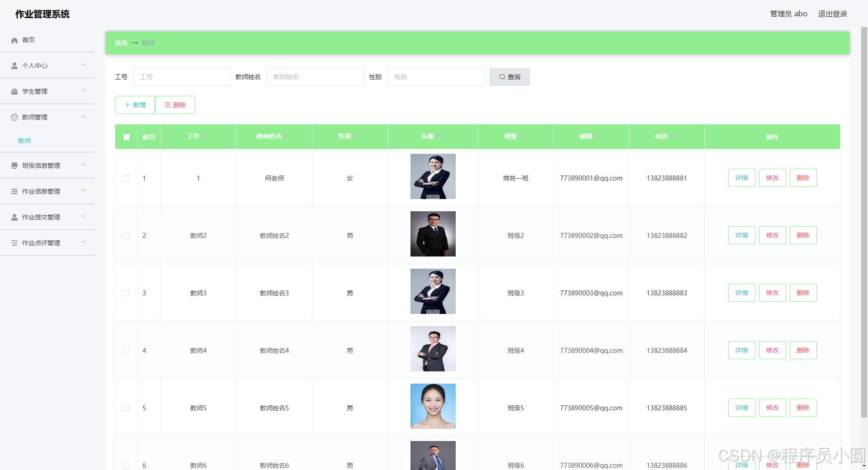The width and height of the screenshot is (868, 470).
Task: Open the 首页 sidebar menu item
Action: pos(47,40)
